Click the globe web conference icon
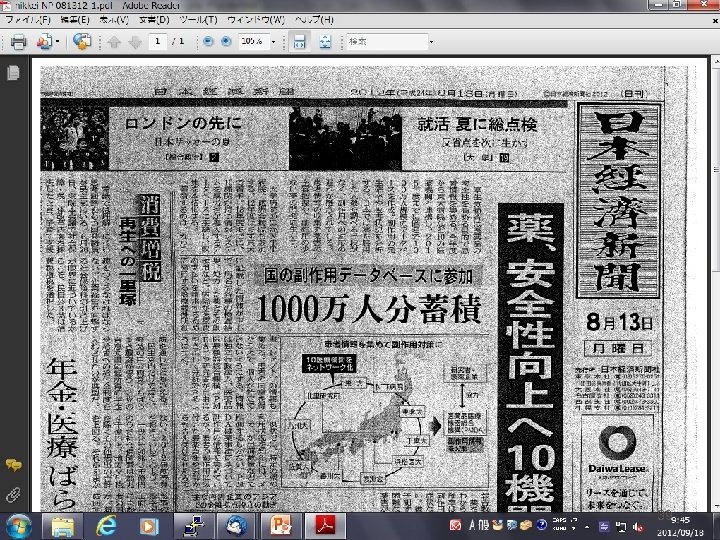The image size is (720, 540). click(82, 42)
